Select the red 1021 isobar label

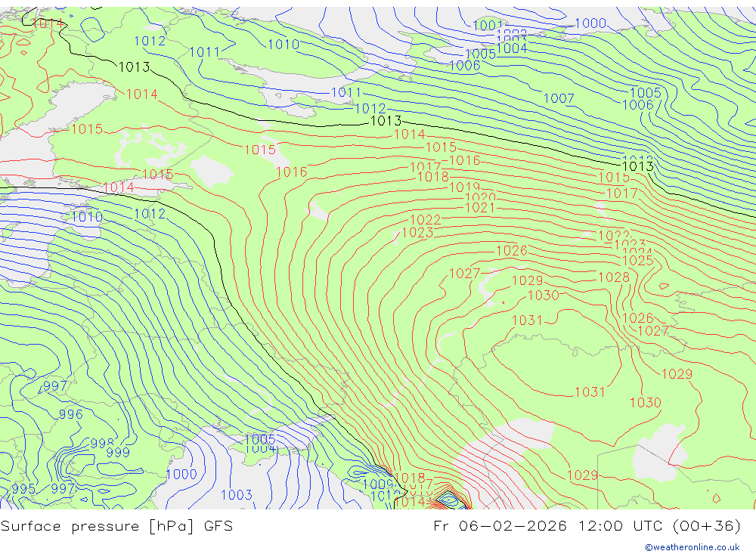click(480, 207)
